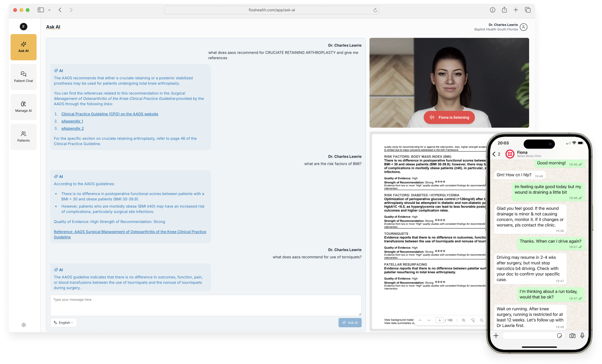Click the round F logo in sidebar

click(24, 27)
